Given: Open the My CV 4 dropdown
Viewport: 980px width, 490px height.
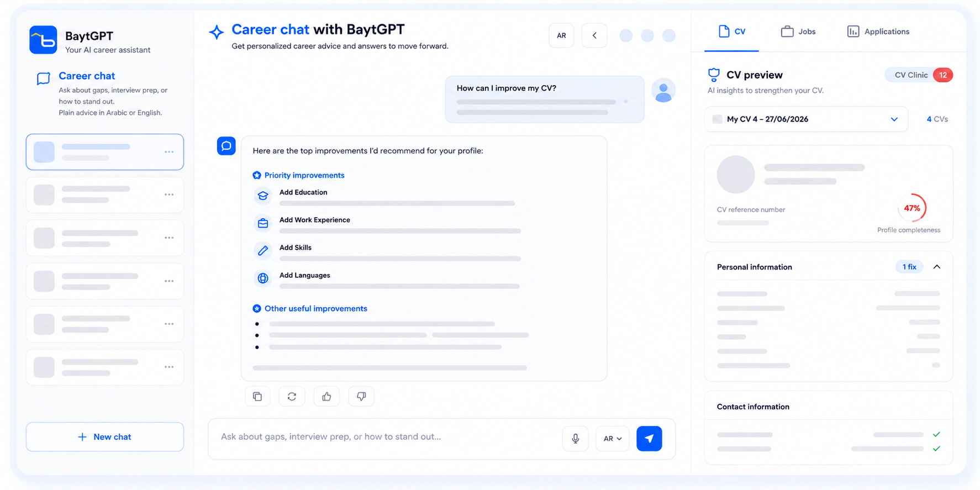Looking at the screenshot, I should [x=806, y=119].
